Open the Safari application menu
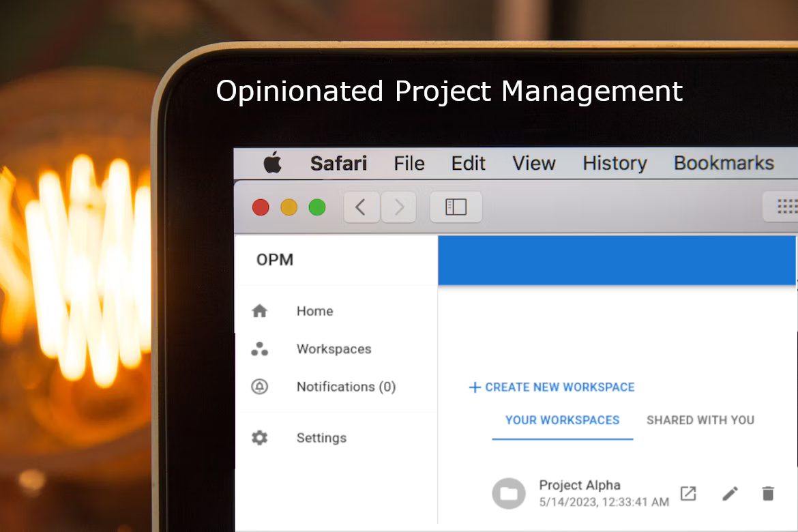This screenshot has height=532, width=798. pyautogui.click(x=338, y=164)
